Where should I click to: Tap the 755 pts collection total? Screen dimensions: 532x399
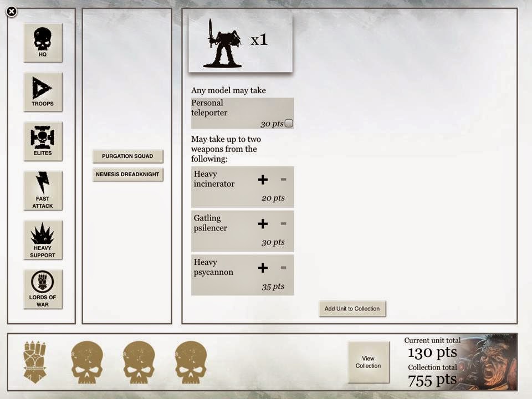(432, 380)
